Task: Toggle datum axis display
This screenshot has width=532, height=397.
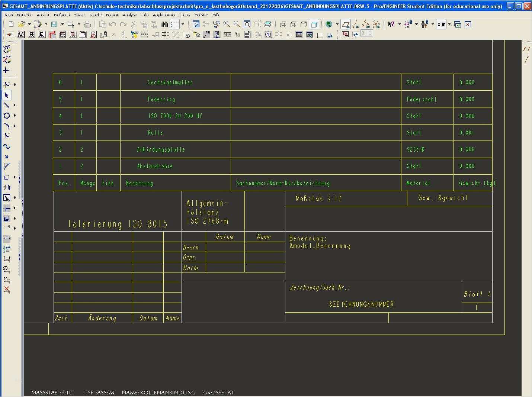Action: pyautogui.click(x=356, y=25)
